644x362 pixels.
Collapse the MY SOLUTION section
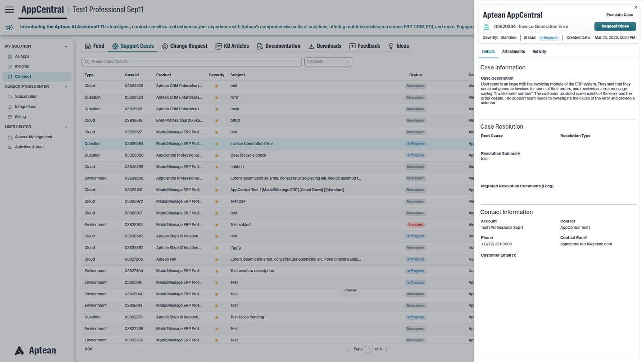click(x=66, y=46)
